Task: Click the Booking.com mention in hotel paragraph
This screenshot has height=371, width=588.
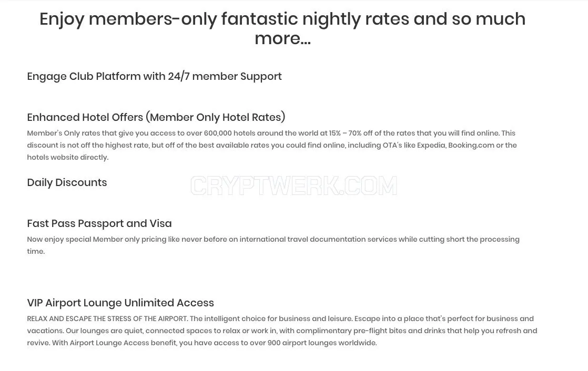Action: click(471, 145)
